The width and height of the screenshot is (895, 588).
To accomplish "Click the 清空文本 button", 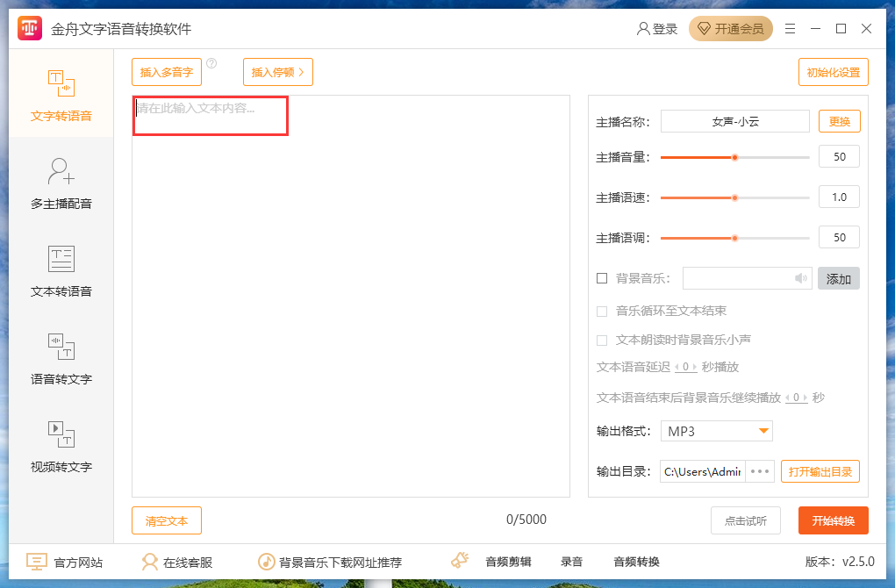I will (167, 520).
